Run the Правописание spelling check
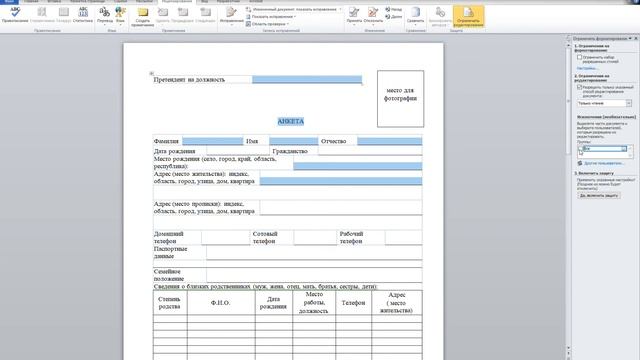640x360 pixels. tap(15, 15)
